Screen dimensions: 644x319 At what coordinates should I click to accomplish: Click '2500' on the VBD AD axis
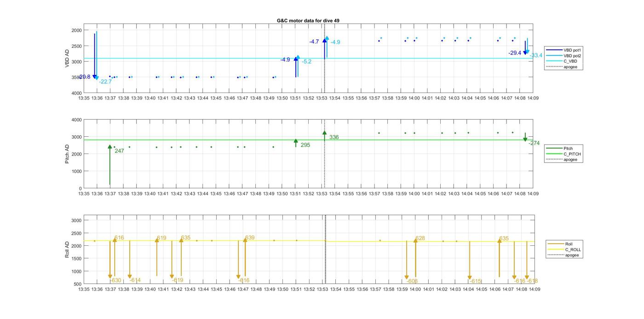[x=76, y=46]
